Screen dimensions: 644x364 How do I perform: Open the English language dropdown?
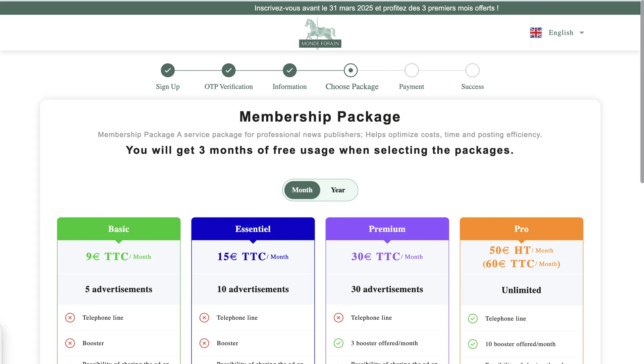click(x=561, y=33)
